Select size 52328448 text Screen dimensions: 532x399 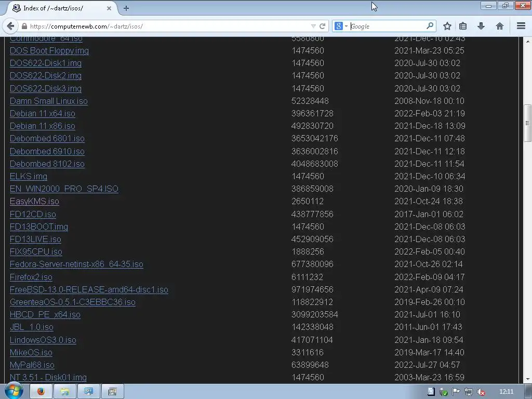pyautogui.click(x=310, y=101)
